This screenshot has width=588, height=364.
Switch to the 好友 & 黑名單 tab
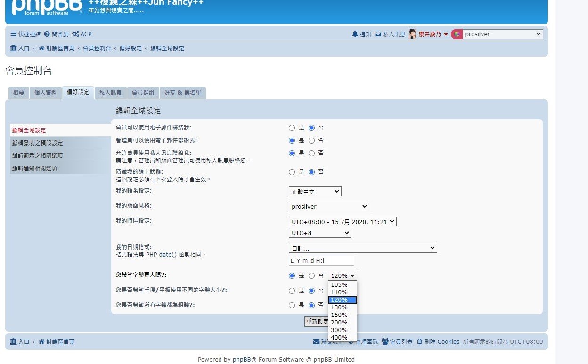182,93
